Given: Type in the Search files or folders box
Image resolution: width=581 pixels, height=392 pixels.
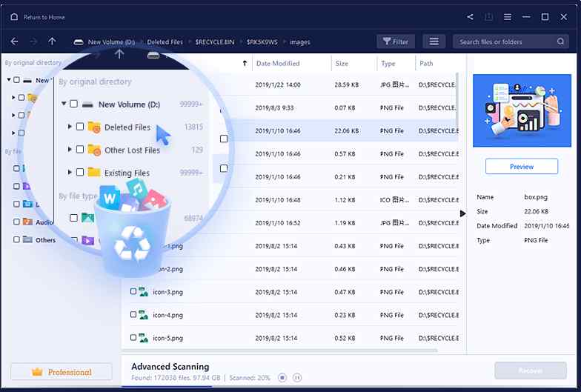Looking at the screenshot, I should [x=504, y=41].
